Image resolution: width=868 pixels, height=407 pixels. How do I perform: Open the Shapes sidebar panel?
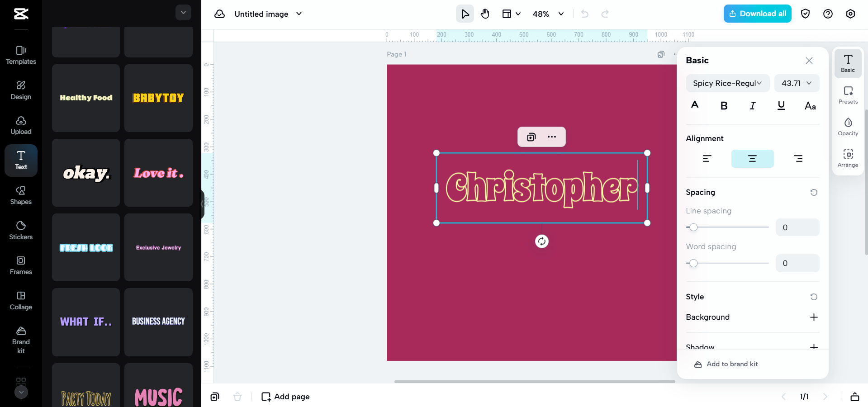[21, 195]
